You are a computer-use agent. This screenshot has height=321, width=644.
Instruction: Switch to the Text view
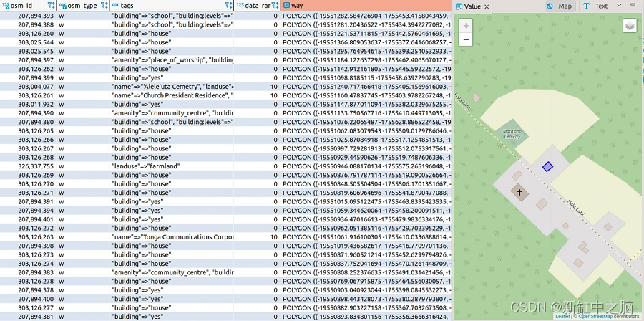(x=595, y=6)
